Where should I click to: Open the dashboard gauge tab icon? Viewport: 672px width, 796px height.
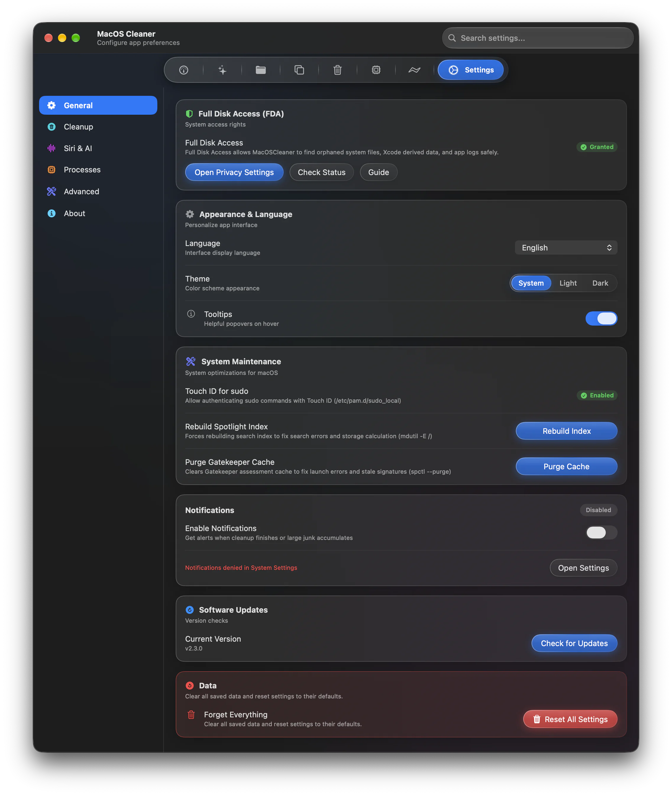tap(184, 70)
